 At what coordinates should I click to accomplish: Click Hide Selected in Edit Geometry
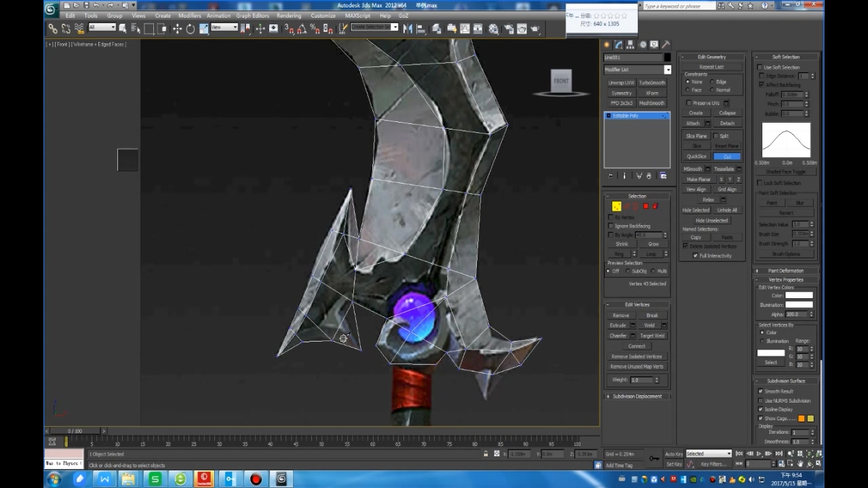click(x=695, y=210)
